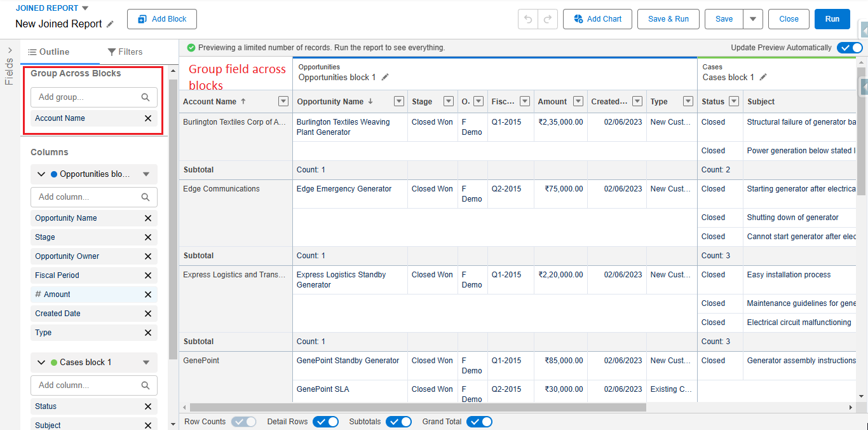Collapse the Opportunities block columns section
The image size is (868, 430).
point(42,174)
